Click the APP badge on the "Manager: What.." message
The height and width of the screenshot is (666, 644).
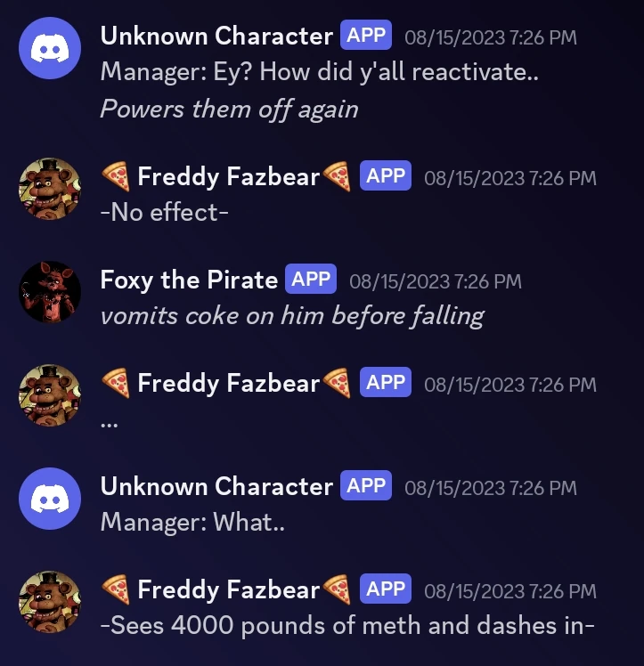366,486
